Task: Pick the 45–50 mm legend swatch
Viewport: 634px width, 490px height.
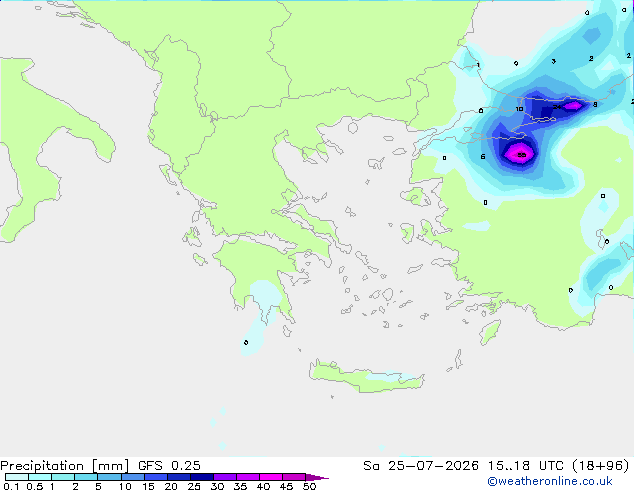Action: pyautogui.click(x=294, y=477)
